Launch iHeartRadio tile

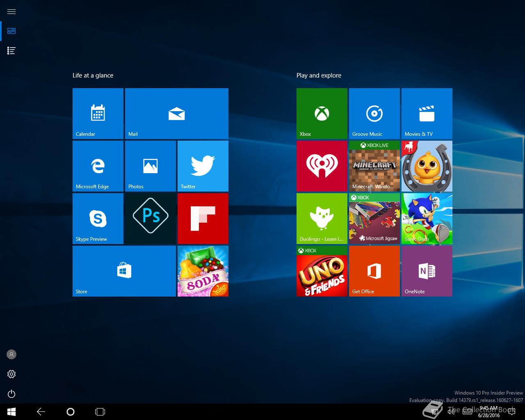point(322,166)
